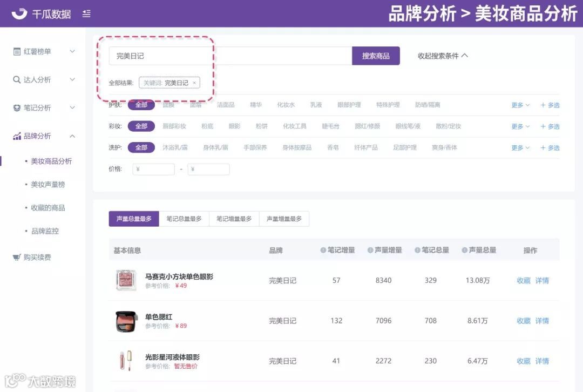
Task: Click 详情 for 光影星河液体眼影
Action: tap(542, 361)
